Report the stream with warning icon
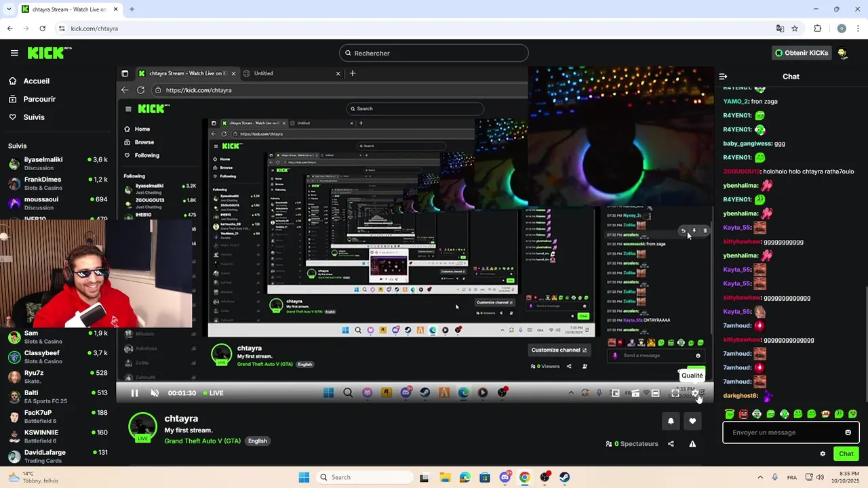Screen dimensions: 868x488 coord(692,444)
